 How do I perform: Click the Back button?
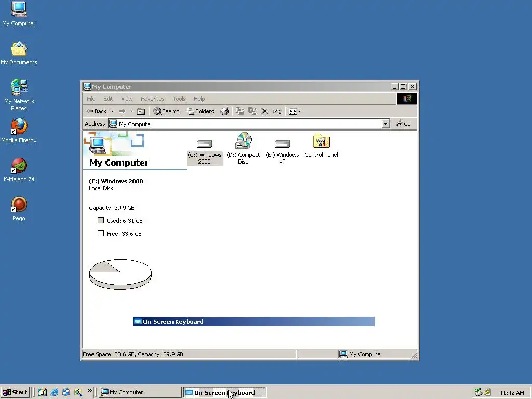tap(96, 111)
